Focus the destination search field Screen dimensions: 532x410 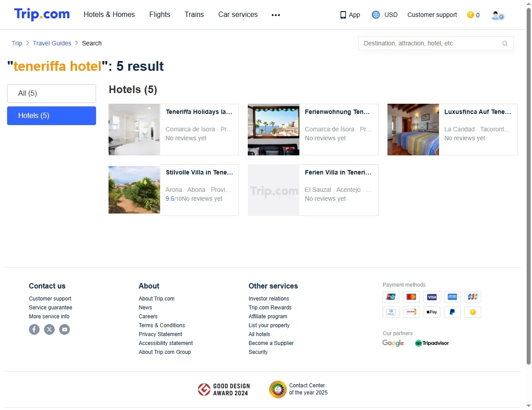pyautogui.click(x=435, y=44)
